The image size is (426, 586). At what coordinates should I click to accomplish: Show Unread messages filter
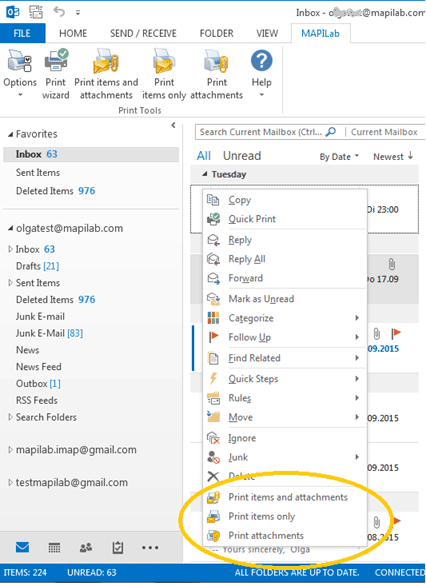(x=242, y=156)
